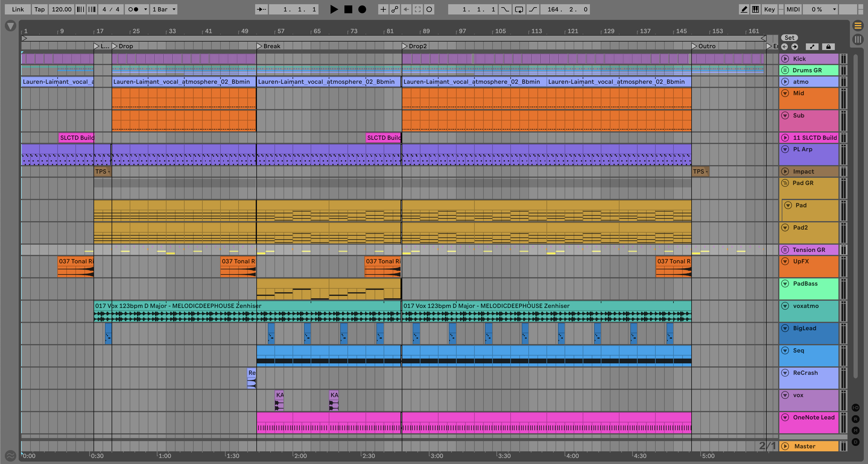Click the Tap tempo button
This screenshot has width=868, height=464.
tap(40, 9)
